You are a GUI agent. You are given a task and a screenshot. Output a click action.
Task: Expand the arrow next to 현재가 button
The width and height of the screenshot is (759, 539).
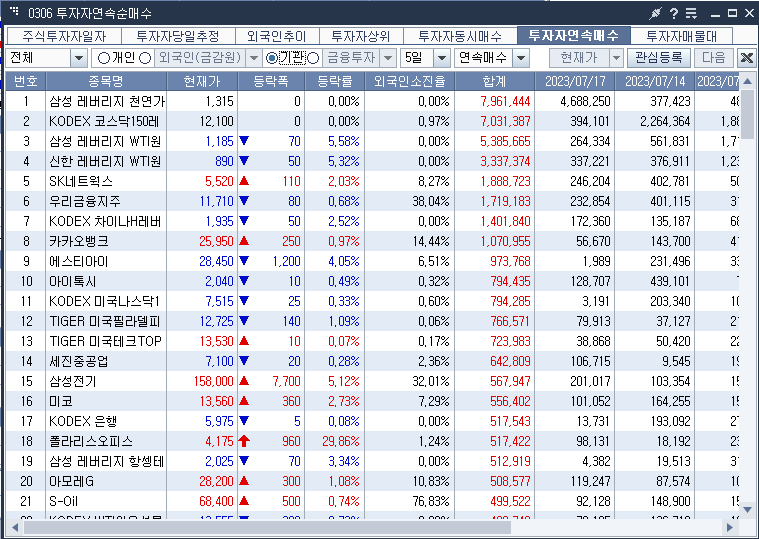pos(616,59)
